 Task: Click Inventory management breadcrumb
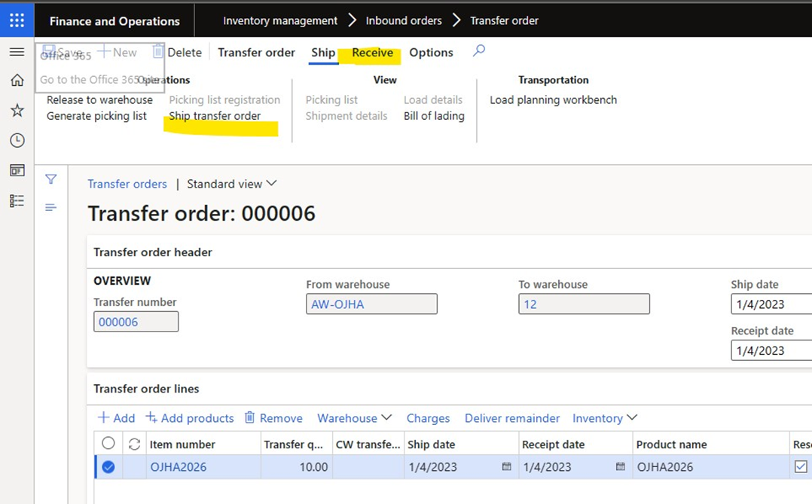pos(280,21)
